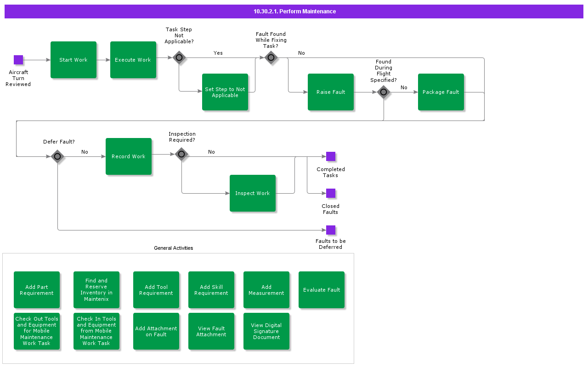
Task: Open the Execute Work activity box
Action: [x=133, y=60]
